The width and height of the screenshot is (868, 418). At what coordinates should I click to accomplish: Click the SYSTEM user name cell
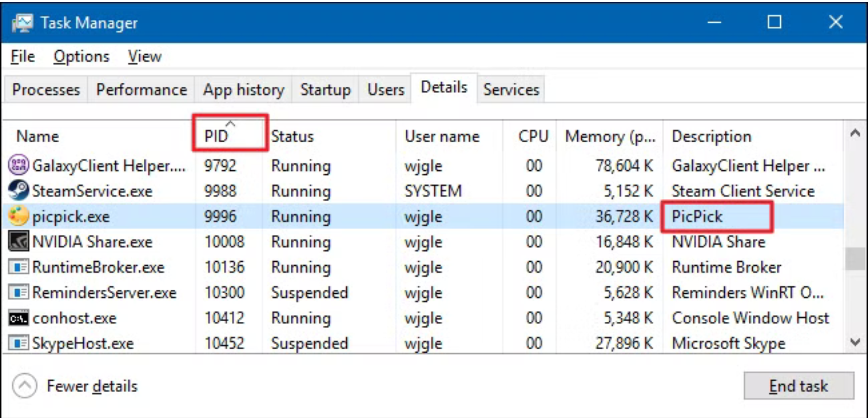[433, 191]
